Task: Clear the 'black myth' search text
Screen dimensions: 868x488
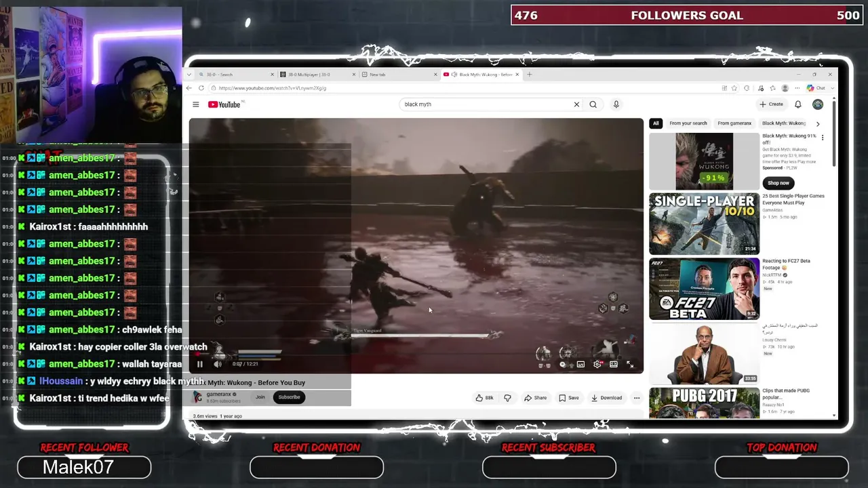Action: 576,104
